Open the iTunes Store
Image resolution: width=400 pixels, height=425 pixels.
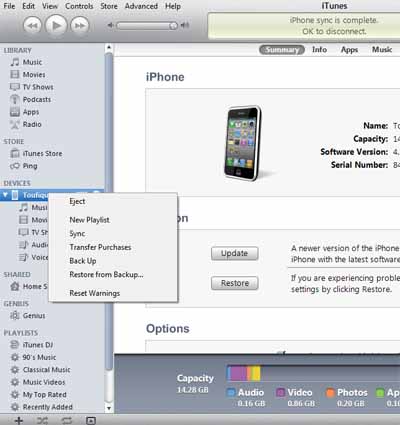(x=36, y=153)
